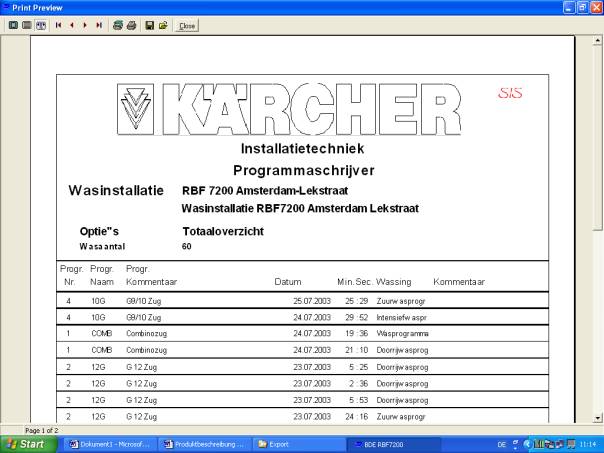The height and width of the screenshot is (453, 604).
Task: Click the 'Installatietechniek' heading
Action: (x=302, y=149)
